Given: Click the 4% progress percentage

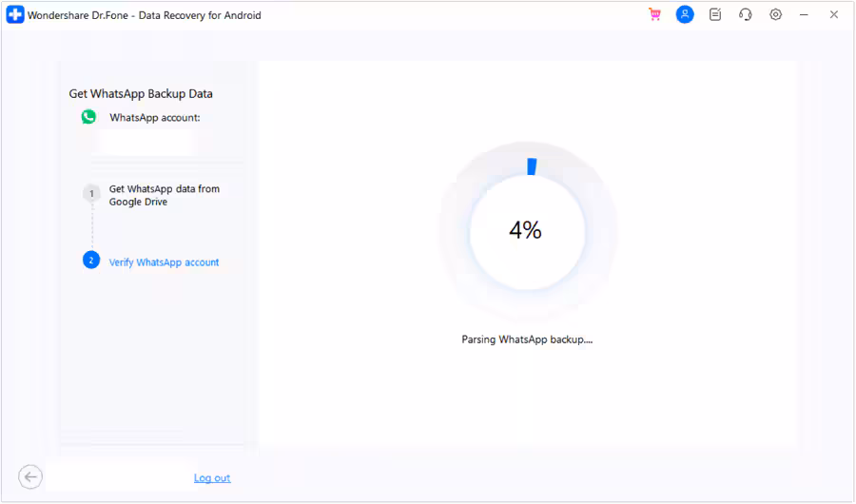Looking at the screenshot, I should click(x=525, y=230).
